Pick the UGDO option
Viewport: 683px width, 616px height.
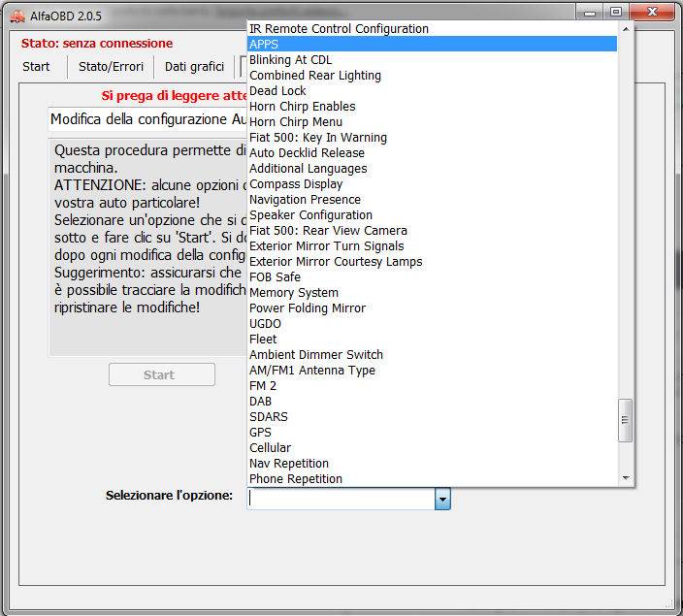[432, 324]
